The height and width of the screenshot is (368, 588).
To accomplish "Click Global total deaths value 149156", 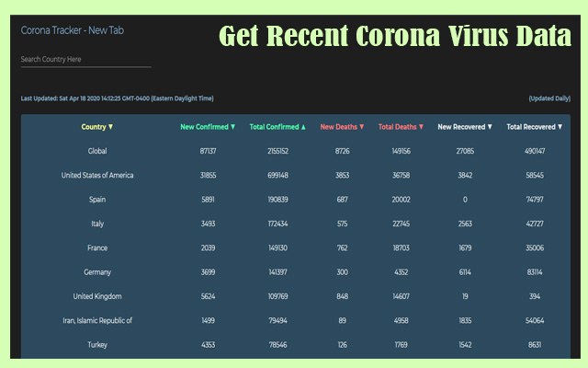I will tap(401, 151).
